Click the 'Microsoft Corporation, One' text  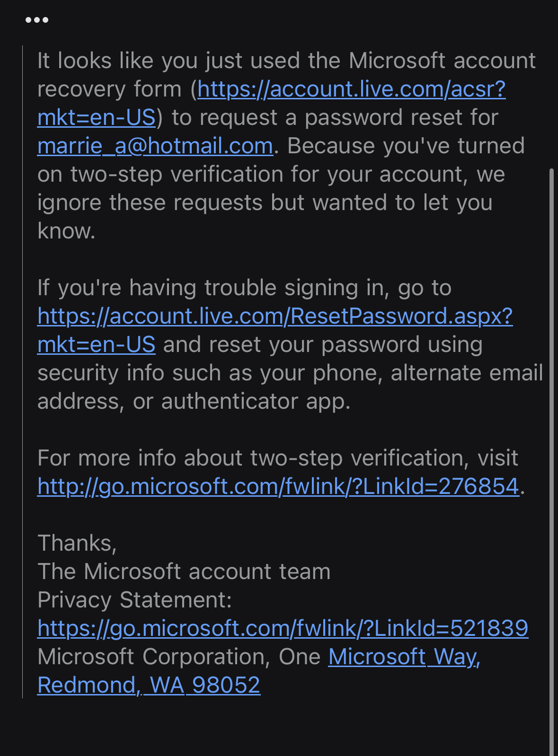(179, 657)
